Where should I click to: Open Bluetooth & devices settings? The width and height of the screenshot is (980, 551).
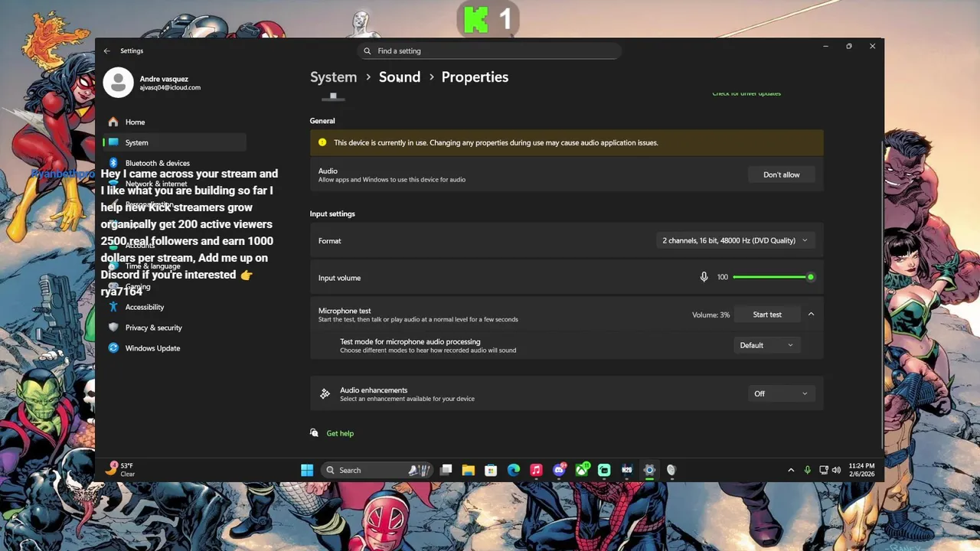tap(175, 163)
